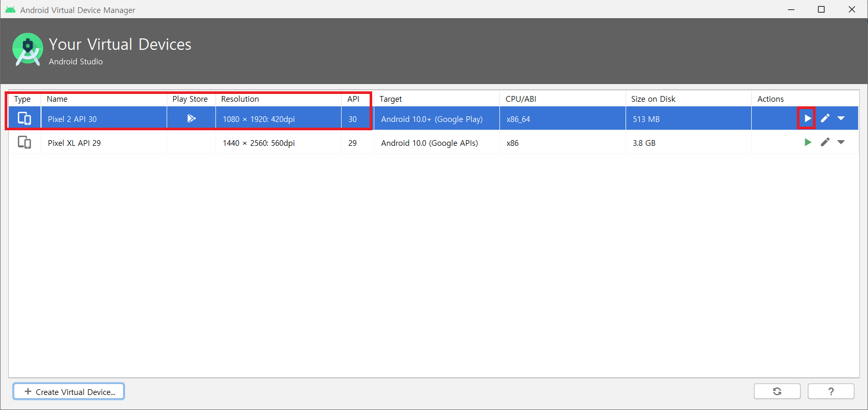Image resolution: width=868 pixels, height=410 pixels.
Task: Click the x86 CPU/ABI cell of Pixel XL
Action: pos(563,143)
